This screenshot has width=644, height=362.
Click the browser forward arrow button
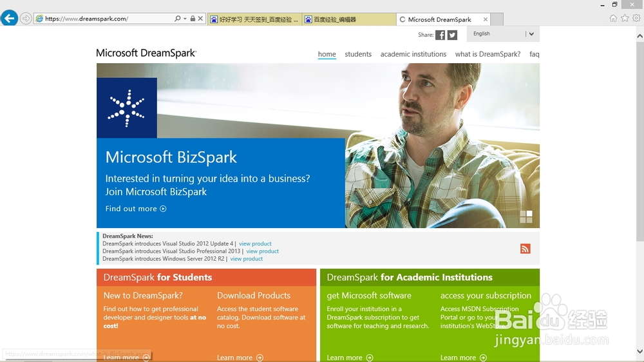[26, 19]
